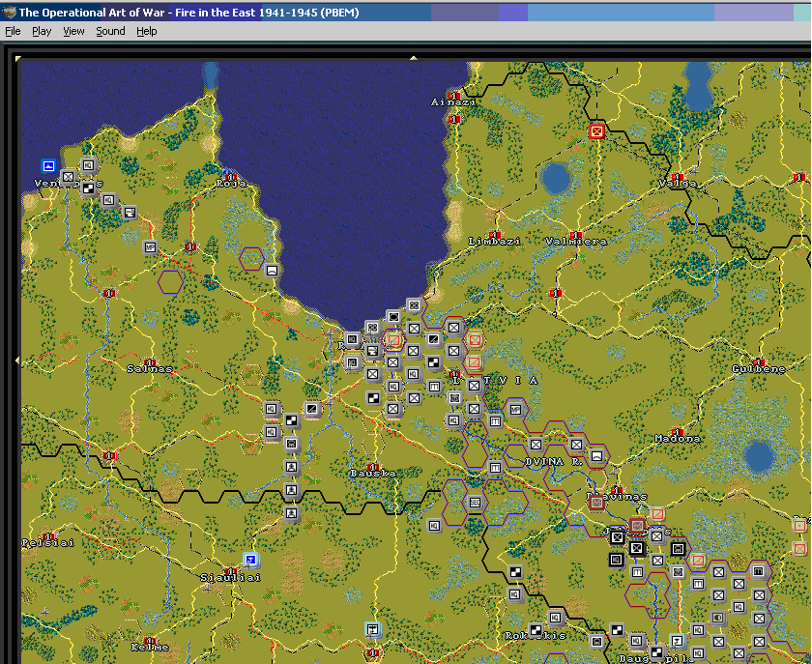
Task: Select the dark-red enemy counter on Jekabpils
Action: pyautogui.click(x=637, y=525)
